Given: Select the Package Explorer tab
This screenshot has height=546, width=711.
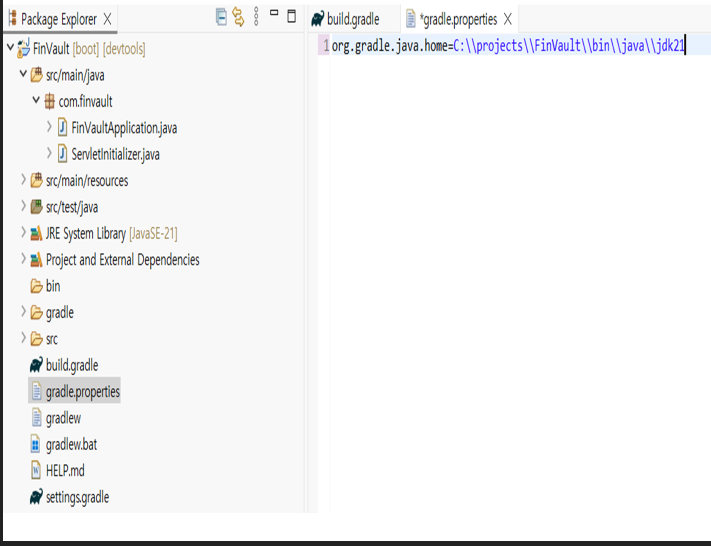Looking at the screenshot, I should (59, 19).
